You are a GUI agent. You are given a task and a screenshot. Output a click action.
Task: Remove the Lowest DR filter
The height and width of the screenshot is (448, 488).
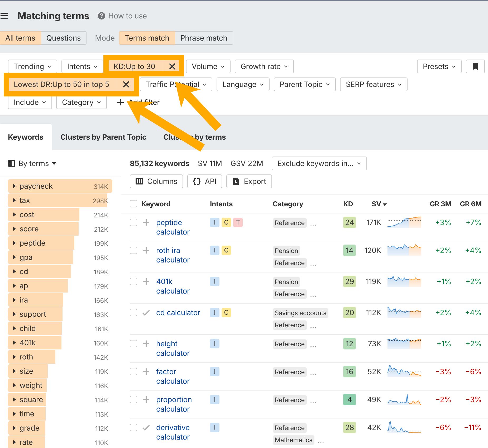coord(126,84)
